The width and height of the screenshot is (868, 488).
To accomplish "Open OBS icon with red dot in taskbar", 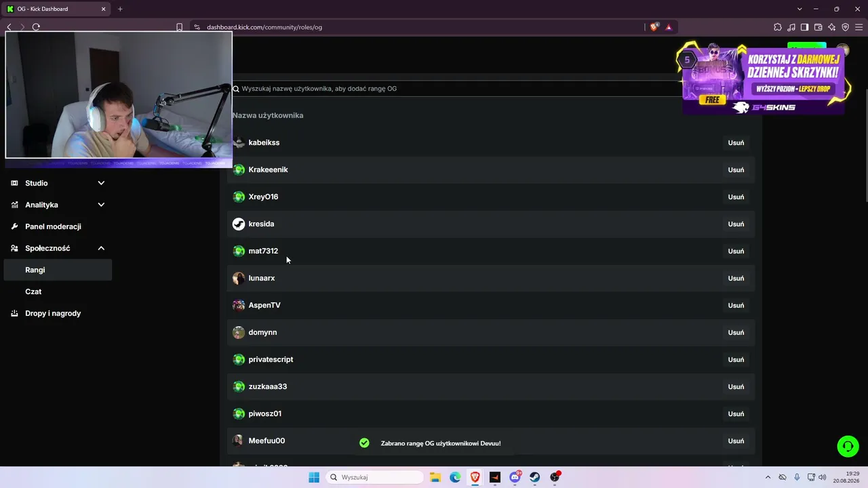I will (x=555, y=477).
